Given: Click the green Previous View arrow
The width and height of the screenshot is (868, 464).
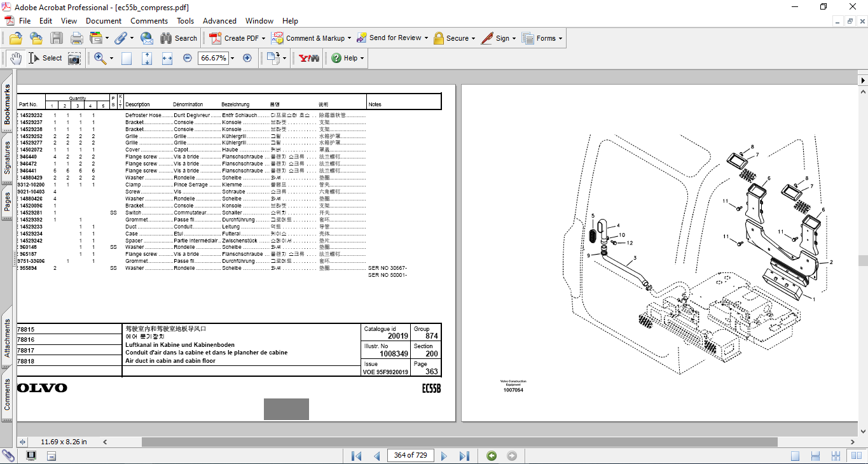Looking at the screenshot, I should point(491,456).
